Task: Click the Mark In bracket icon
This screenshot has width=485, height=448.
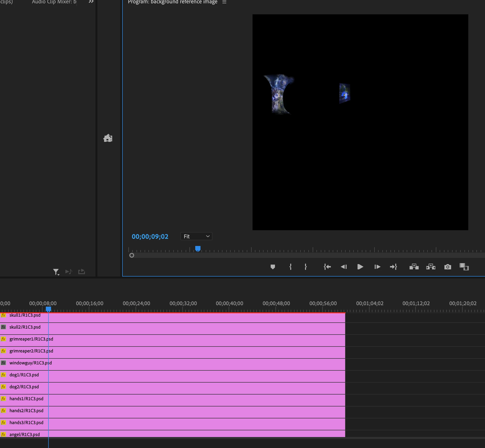Action: pyautogui.click(x=290, y=267)
